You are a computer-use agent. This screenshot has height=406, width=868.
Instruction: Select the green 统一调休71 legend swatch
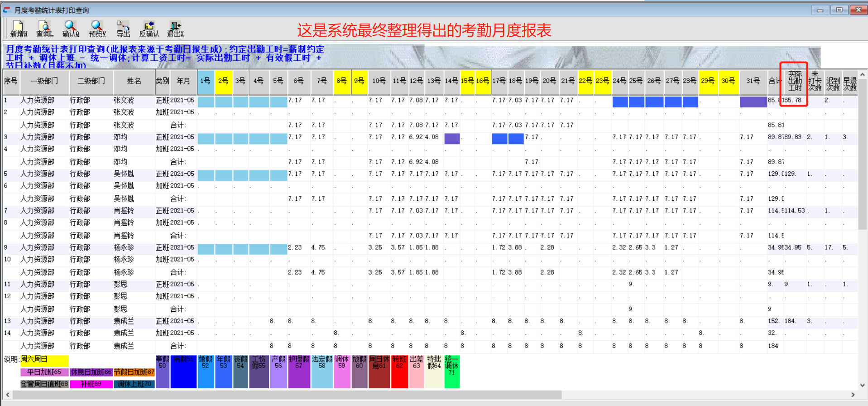coord(451,372)
